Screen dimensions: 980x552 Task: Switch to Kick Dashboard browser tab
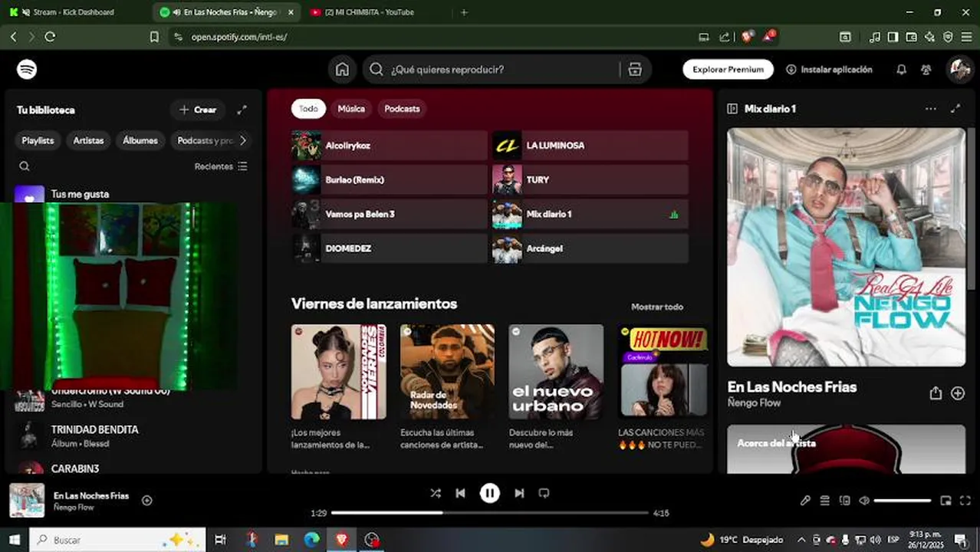point(74,12)
